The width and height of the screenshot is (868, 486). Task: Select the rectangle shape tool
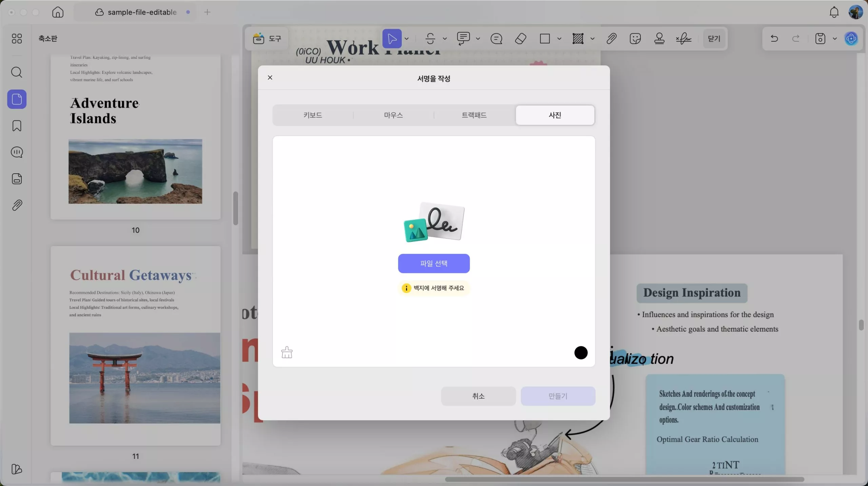[545, 39]
